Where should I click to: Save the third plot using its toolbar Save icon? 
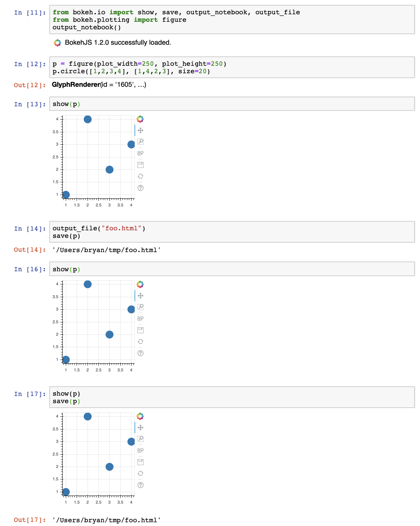(141, 461)
